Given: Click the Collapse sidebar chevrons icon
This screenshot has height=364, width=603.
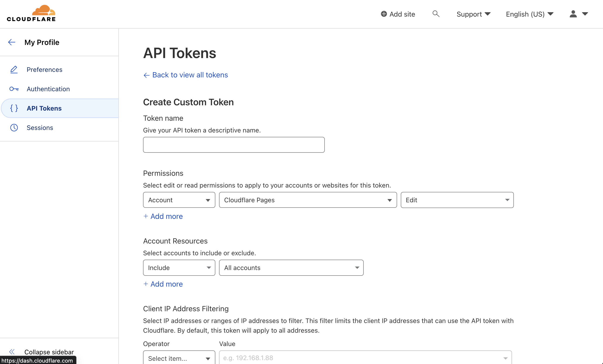Looking at the screenshot, I should (12, 352).
